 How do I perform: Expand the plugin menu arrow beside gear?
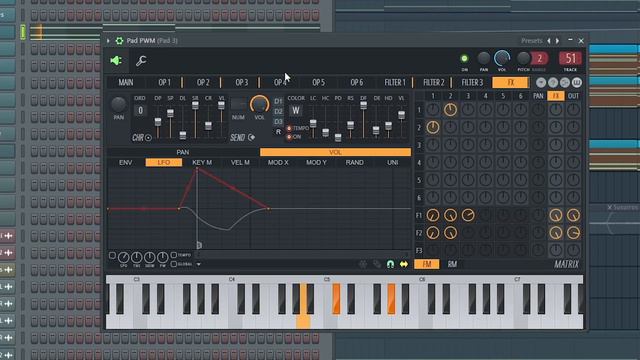coord(108,40)
